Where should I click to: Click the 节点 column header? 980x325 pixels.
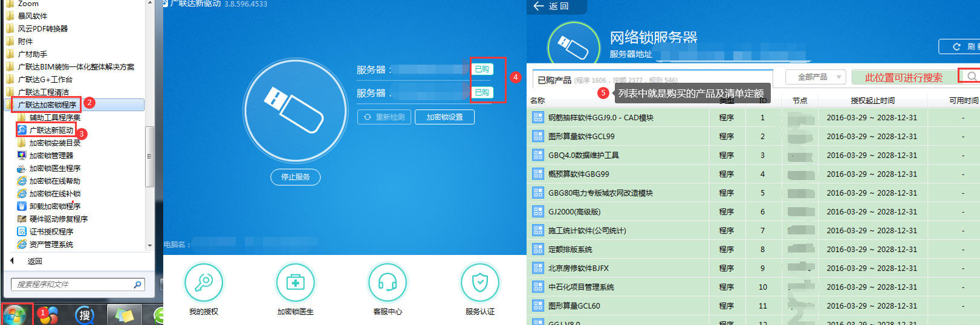(800, 100)
